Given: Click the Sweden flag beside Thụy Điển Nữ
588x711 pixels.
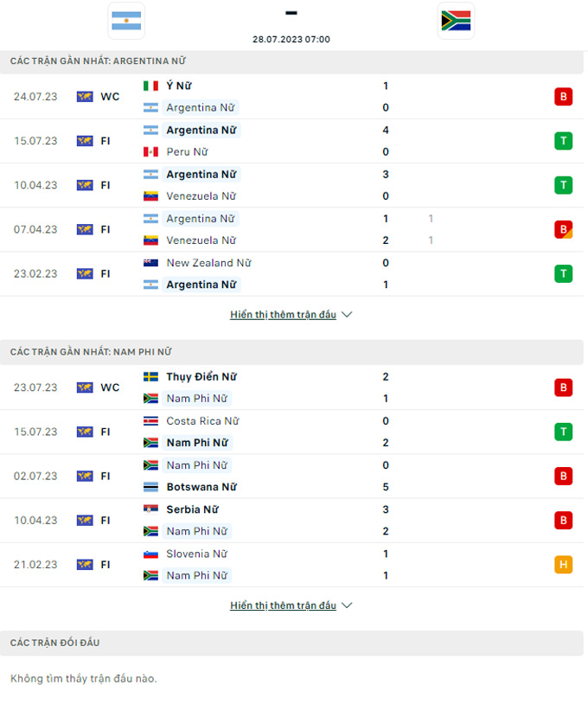Looking at the screenshot, I should tap(150, 377).
